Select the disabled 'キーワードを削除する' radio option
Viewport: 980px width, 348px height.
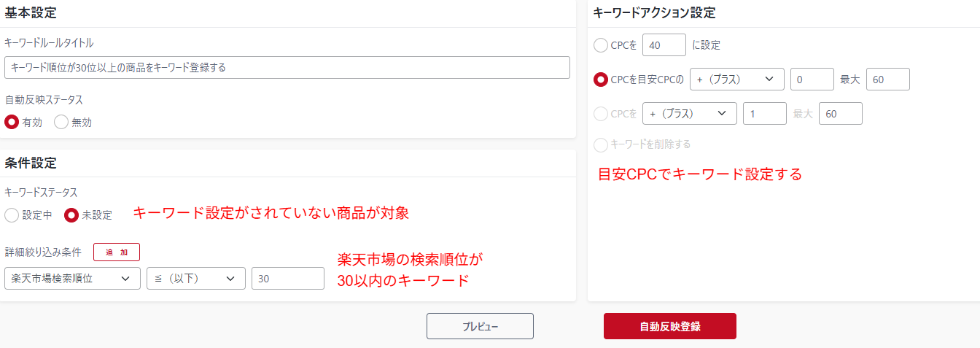pyautogui.click(x=601, y=144)
